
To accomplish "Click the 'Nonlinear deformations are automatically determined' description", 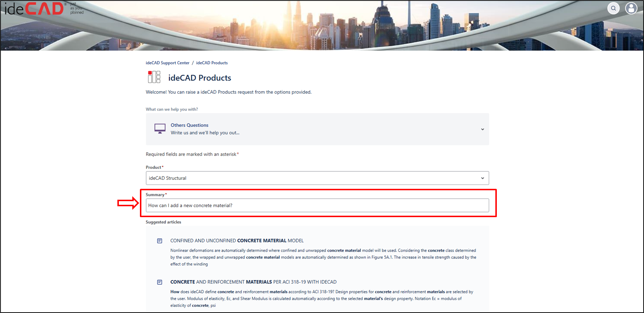I will pos(323,257).
